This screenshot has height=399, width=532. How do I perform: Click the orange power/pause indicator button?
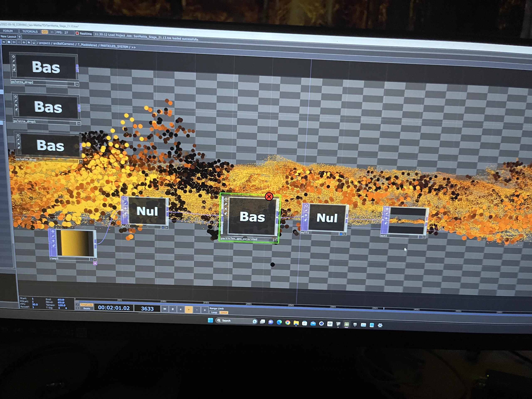click(44, 32)
